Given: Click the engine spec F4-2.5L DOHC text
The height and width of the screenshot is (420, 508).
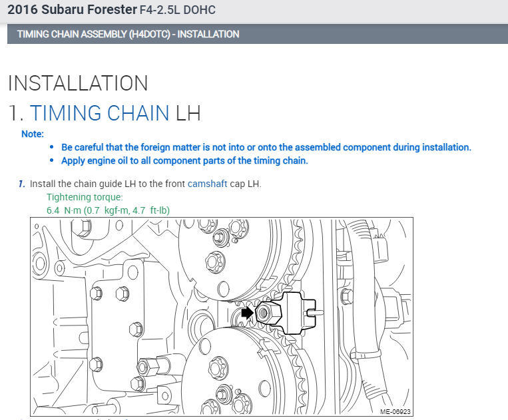Looking at the screenshot, I should click(x=178, y=10).
